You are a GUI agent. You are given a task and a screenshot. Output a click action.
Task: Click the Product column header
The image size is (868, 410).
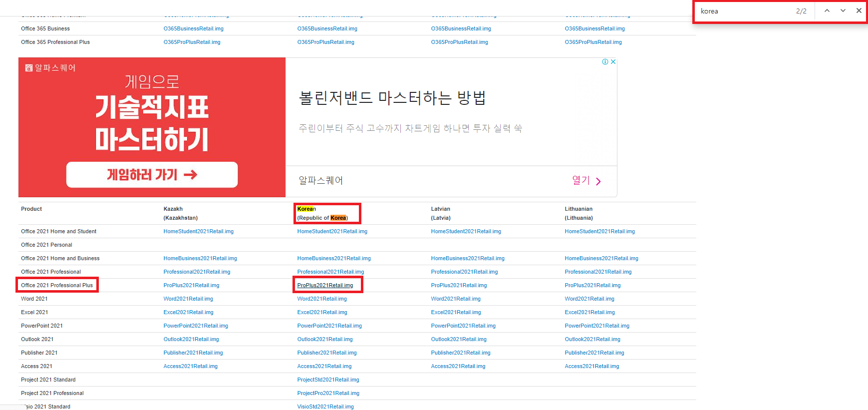point(31,209)
